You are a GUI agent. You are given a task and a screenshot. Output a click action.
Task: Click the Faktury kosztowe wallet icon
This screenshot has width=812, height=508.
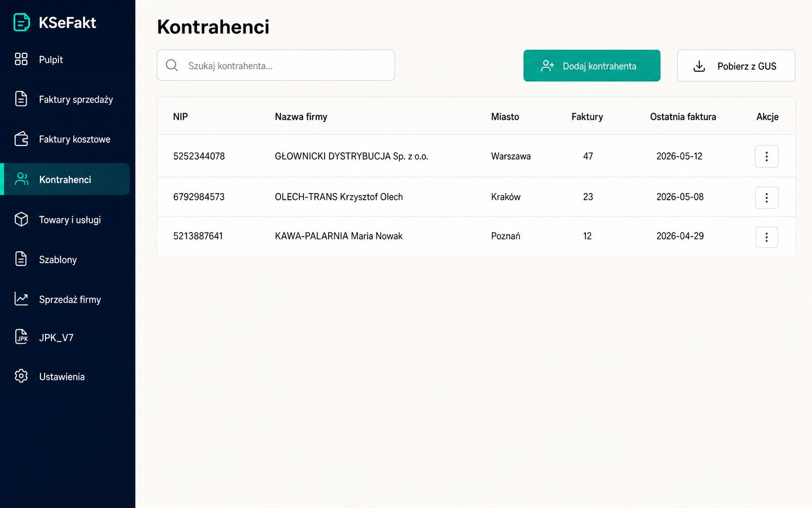(x=21, y=139)
